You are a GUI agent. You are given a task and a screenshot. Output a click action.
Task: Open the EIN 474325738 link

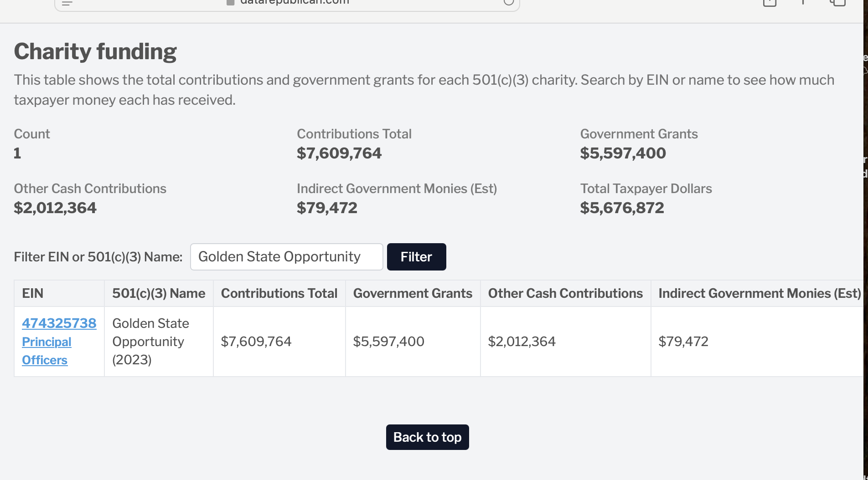(x=59, y=323)
